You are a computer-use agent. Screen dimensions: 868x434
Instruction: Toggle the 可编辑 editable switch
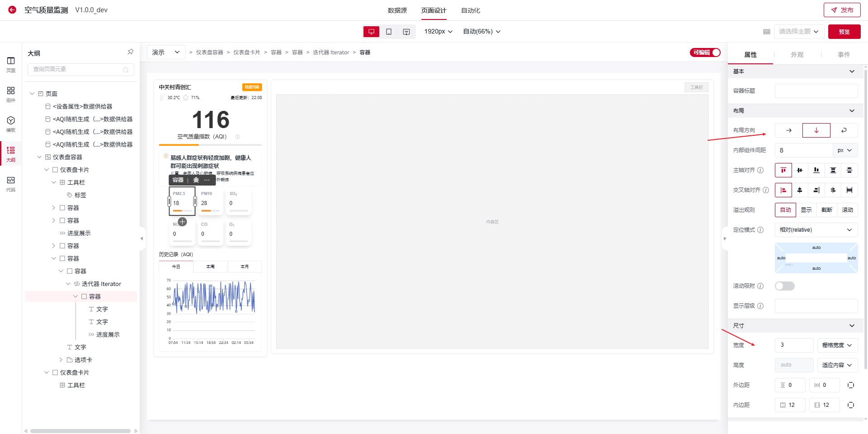705,52
